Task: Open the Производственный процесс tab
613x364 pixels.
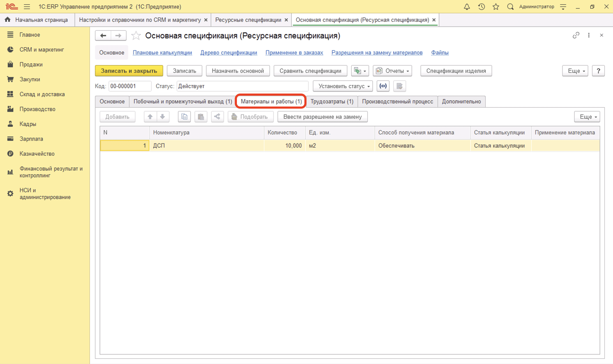Action: pyautogui.click(x=397, y=101)
